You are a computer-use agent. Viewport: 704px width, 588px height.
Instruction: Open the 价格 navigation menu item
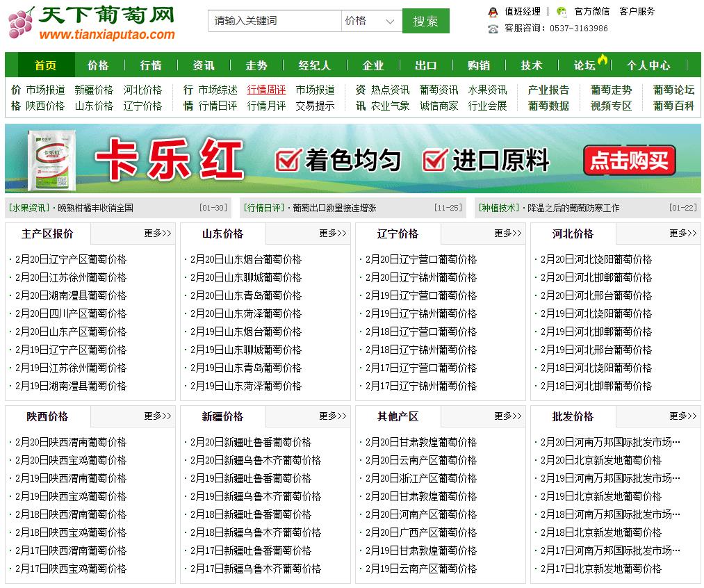pos(98,65)
